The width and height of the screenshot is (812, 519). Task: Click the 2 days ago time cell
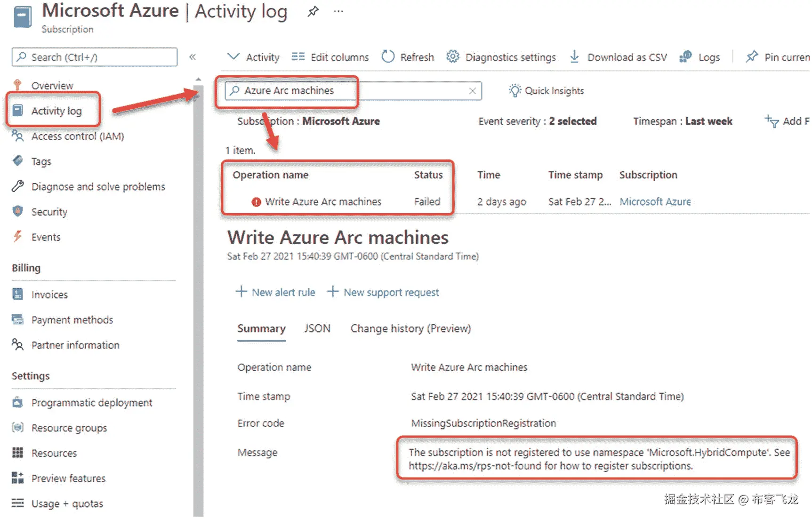[501, 201]
